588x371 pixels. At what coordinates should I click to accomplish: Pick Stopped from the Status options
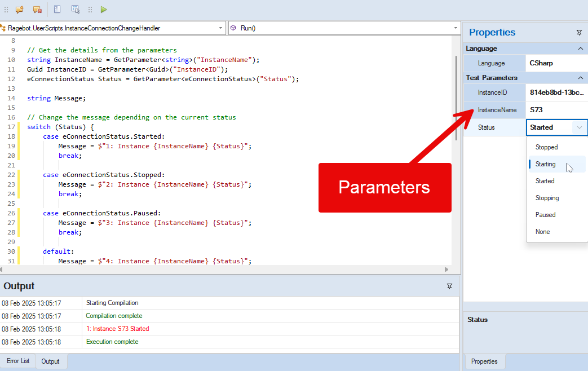(x=546, y=147)
